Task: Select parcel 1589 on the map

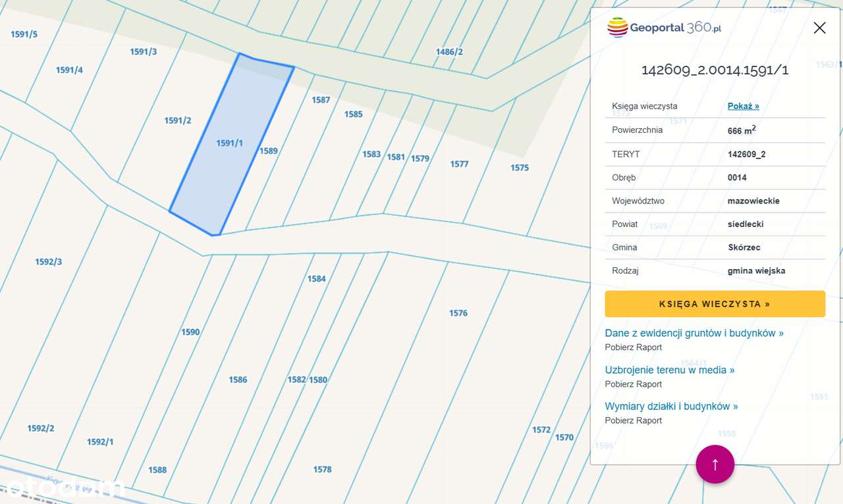Action: 268,151
